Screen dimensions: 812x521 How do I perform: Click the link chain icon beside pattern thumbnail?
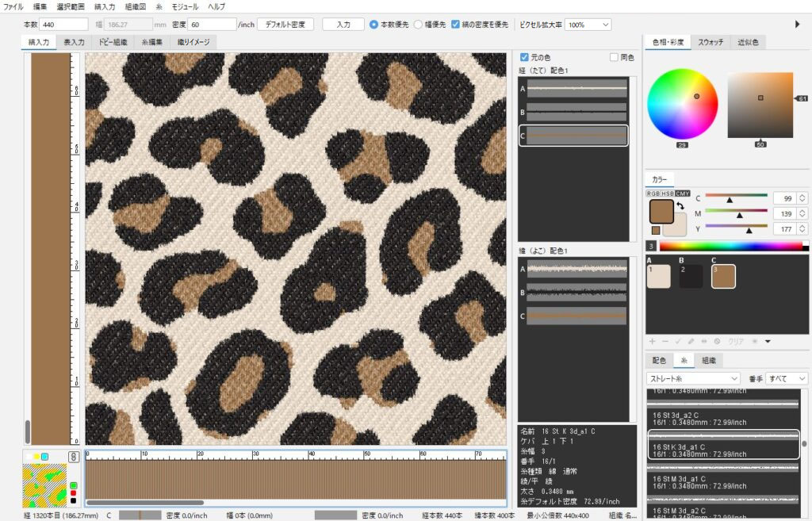[73, 457]
